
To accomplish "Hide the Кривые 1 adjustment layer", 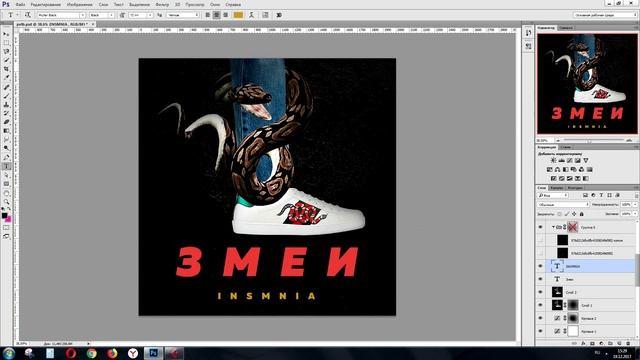I will click(x=540, y=331).
